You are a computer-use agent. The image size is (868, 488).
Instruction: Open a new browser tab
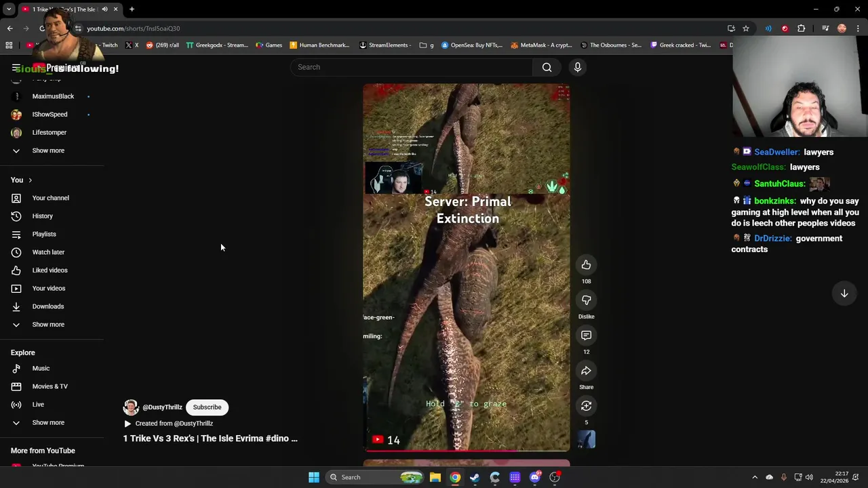pos(132,9)
